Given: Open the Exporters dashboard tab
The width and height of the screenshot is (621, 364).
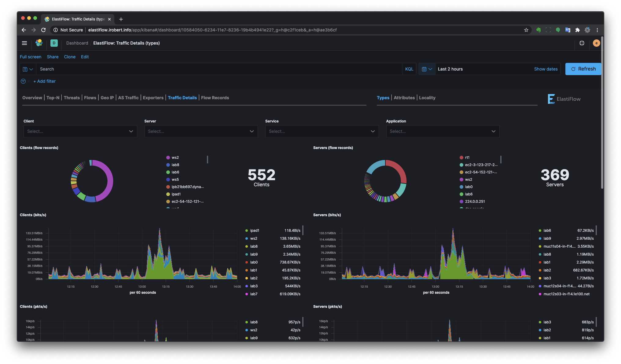Looking at the screenshot, I should (153, 98).
